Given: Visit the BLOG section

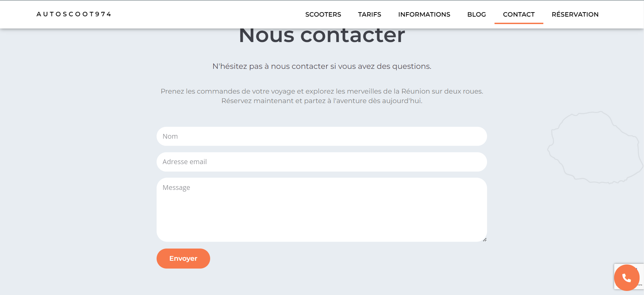Looking at the screenshot, I should click(x=476, y=15).
